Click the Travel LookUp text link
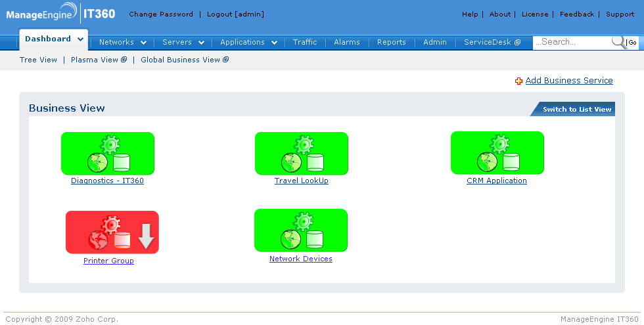Image resolution: width=644 pixels, height=325 pixels. click(302, 181)
